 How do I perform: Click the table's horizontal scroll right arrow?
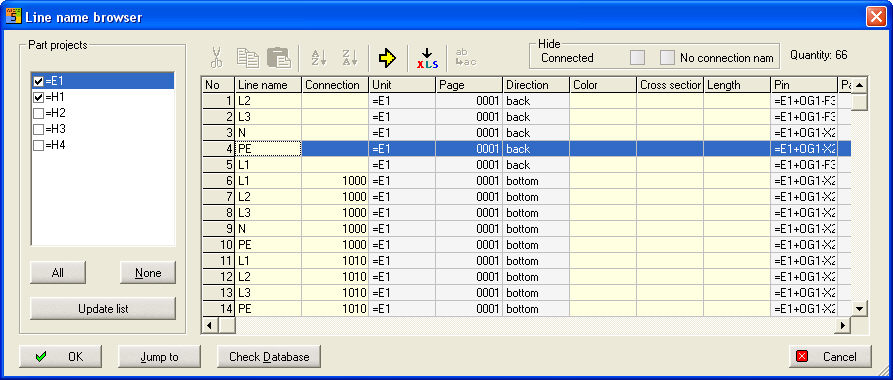coord(843,325)
